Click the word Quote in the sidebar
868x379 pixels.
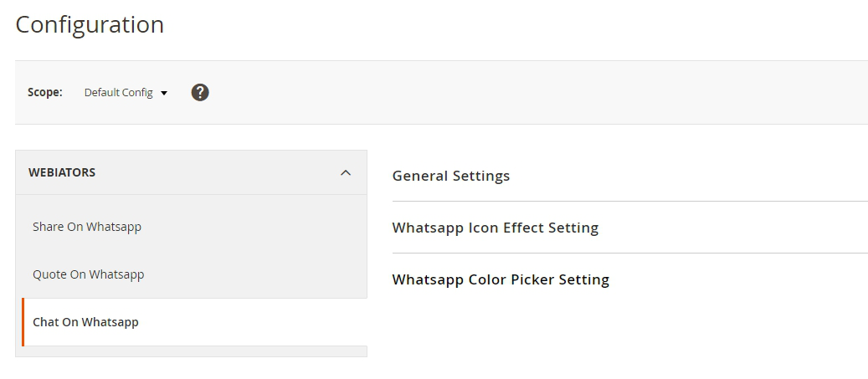(49, 274)
